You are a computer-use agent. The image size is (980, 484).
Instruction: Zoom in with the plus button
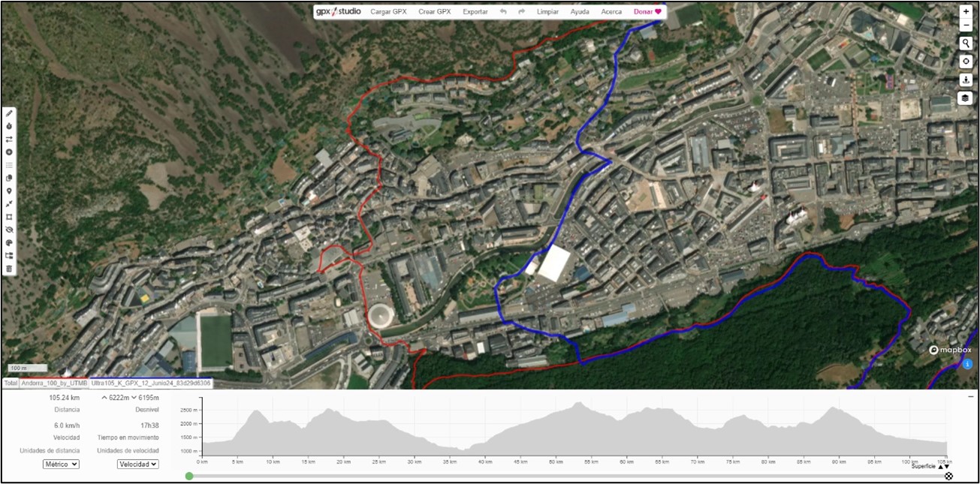point(966,11)
